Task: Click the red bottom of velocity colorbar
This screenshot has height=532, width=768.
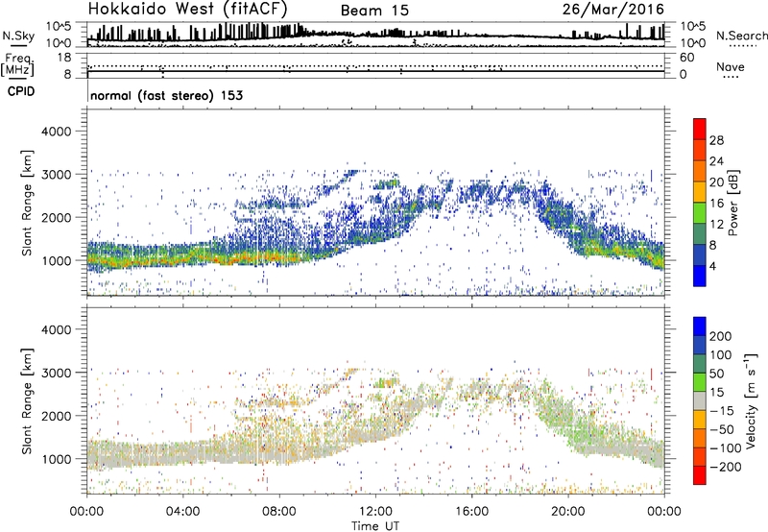Action: (x=700, y=475)
